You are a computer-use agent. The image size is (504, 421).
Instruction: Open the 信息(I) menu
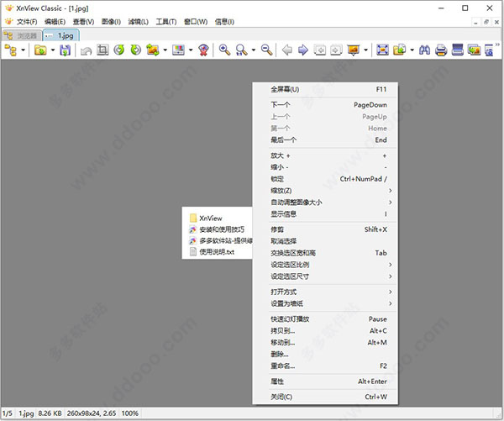pyautogui.click(x=224, y=22)
